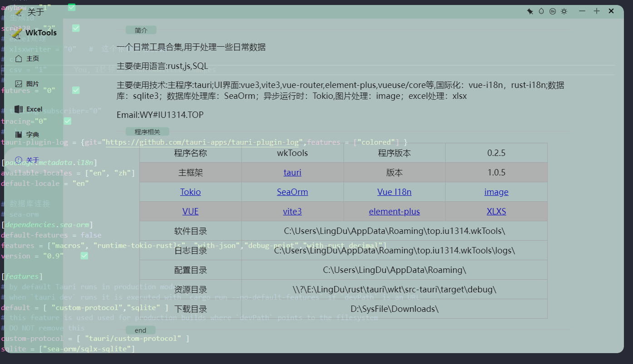This screenshot has width=633, height=364.
Task: Select the wkTools\logs\ path
Action: tap(394, 251)
